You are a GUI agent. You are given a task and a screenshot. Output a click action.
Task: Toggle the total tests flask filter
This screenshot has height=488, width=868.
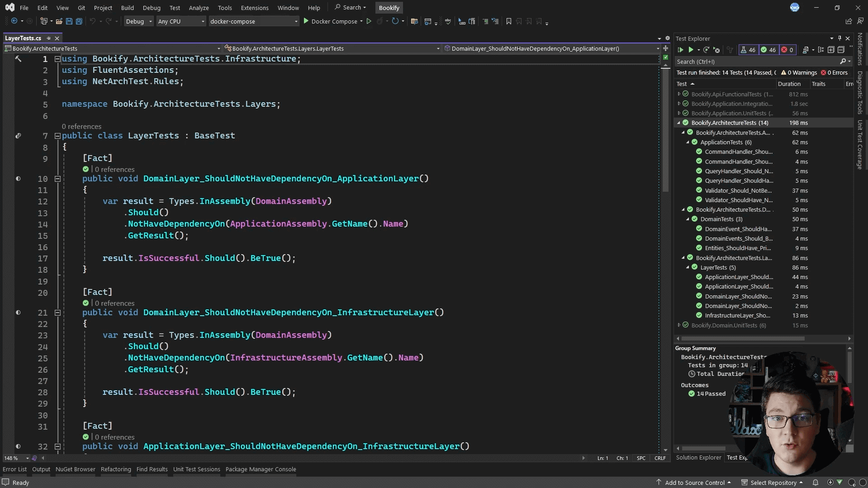click(x=748, y=50)
